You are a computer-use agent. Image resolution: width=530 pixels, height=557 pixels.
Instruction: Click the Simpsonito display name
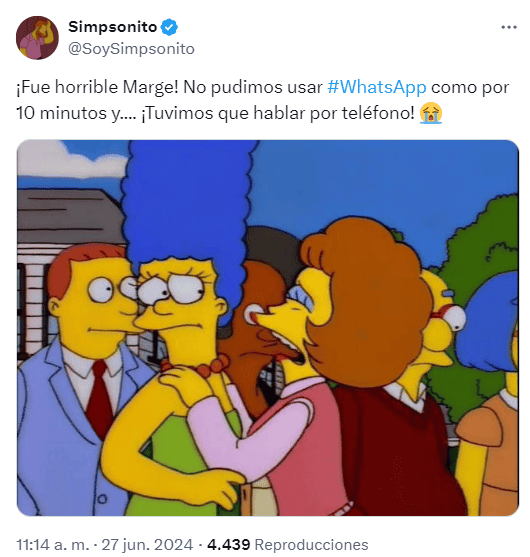(113, 27)
